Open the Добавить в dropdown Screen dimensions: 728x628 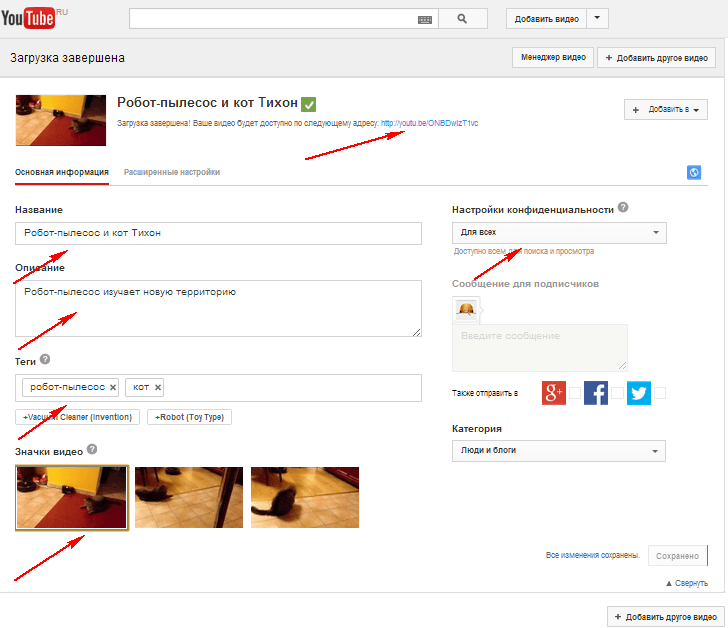(665, 110)
